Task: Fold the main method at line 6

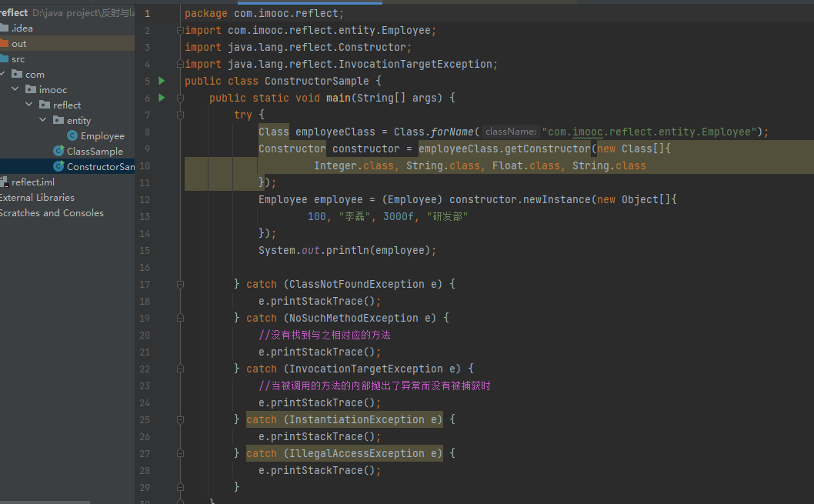Action: coord(179,98)
